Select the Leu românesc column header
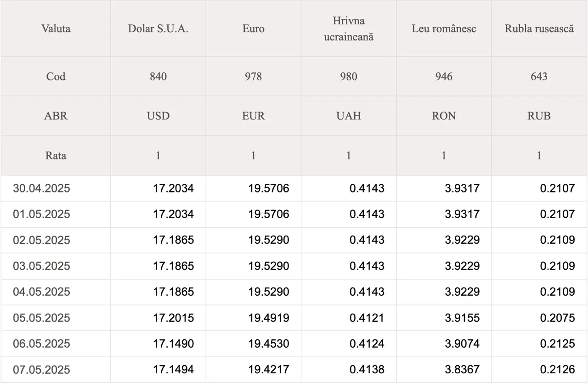This screenshot has height=383, width=588. [x=444, y=28]
